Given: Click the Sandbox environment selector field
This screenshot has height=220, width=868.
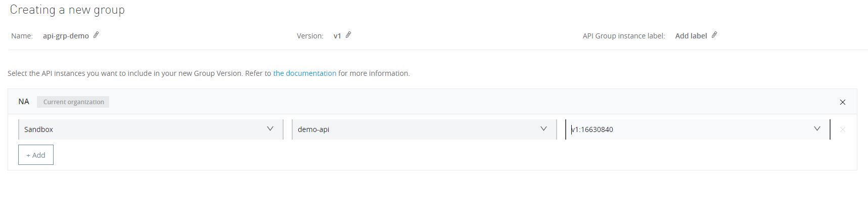Looking at the screenshot, I should pyautogui.click(x=142, y=129).
